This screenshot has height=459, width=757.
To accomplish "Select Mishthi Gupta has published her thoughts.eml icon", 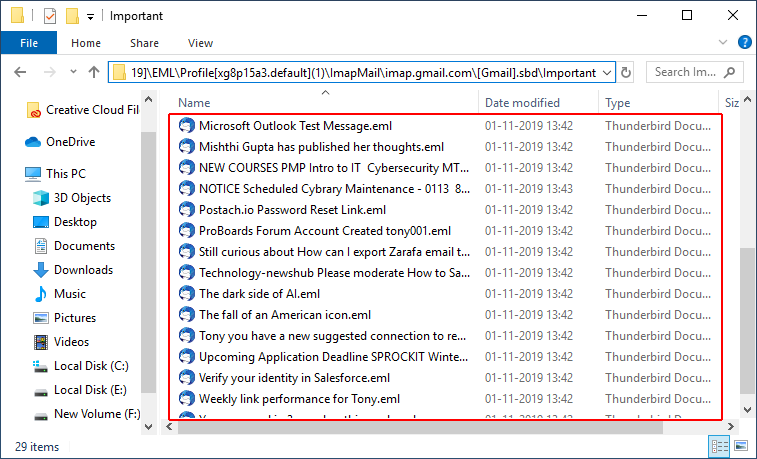I will click(186, 147).
